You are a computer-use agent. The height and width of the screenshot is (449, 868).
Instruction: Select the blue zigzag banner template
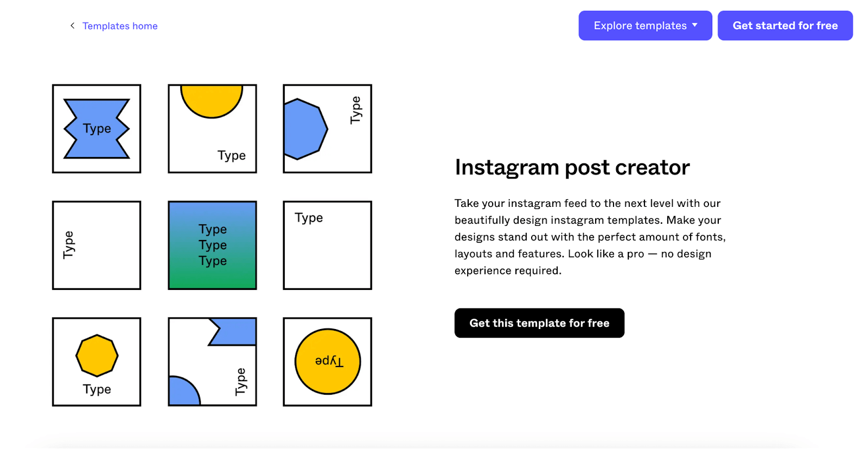(96, 128)
